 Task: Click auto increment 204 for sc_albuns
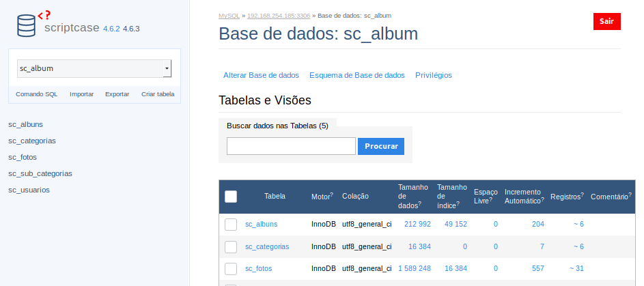pos(538,224)
